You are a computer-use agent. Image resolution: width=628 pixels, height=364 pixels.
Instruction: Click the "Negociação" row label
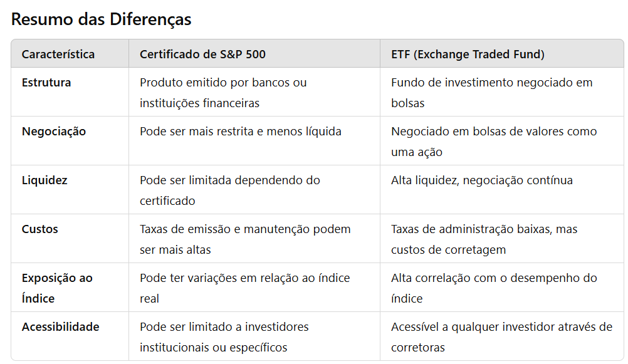click(54, 132)
